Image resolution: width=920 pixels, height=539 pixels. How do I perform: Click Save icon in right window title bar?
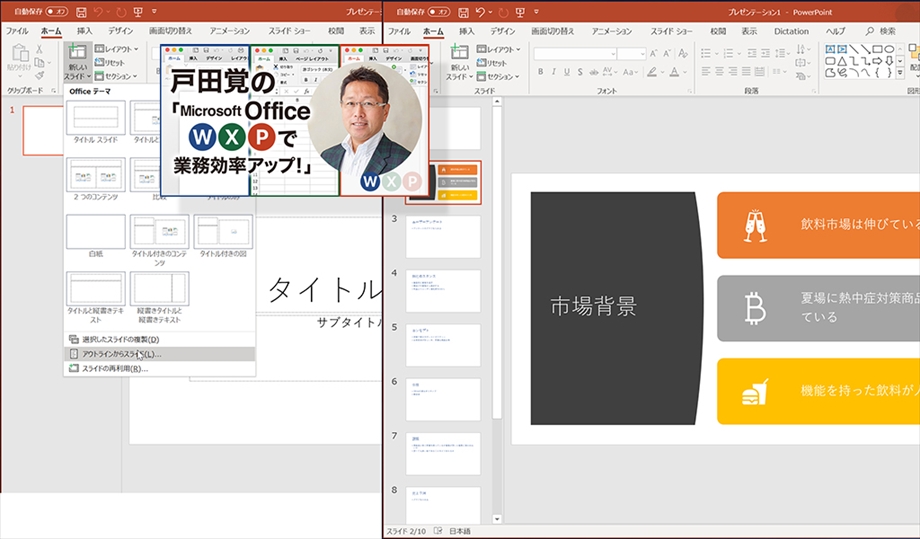pyautogui.click(x=464, y=12)
